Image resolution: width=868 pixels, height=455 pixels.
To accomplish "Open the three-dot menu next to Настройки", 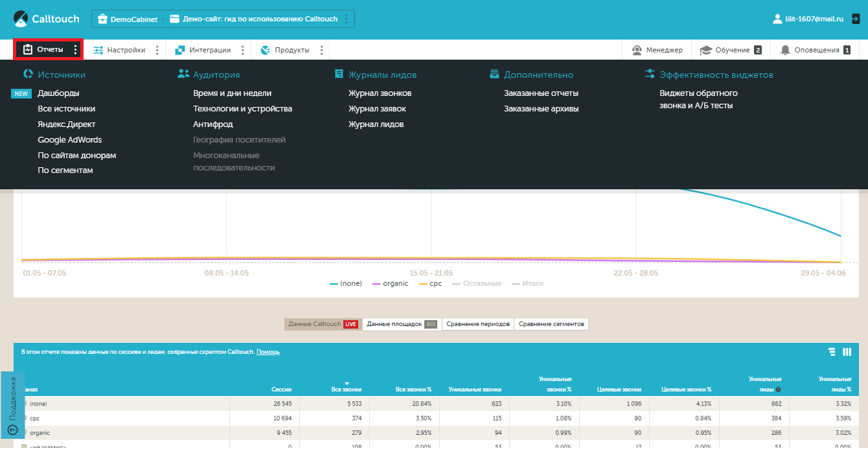I will click(157, 50).
